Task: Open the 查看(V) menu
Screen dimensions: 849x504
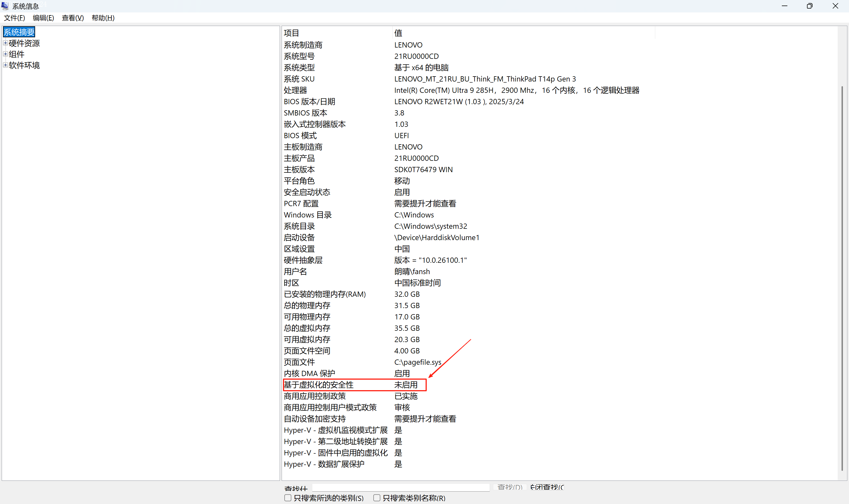Action: (73, 18)
